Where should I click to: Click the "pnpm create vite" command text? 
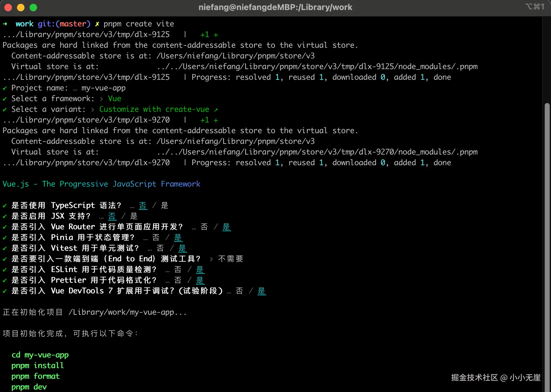click(x=139, y=24)
